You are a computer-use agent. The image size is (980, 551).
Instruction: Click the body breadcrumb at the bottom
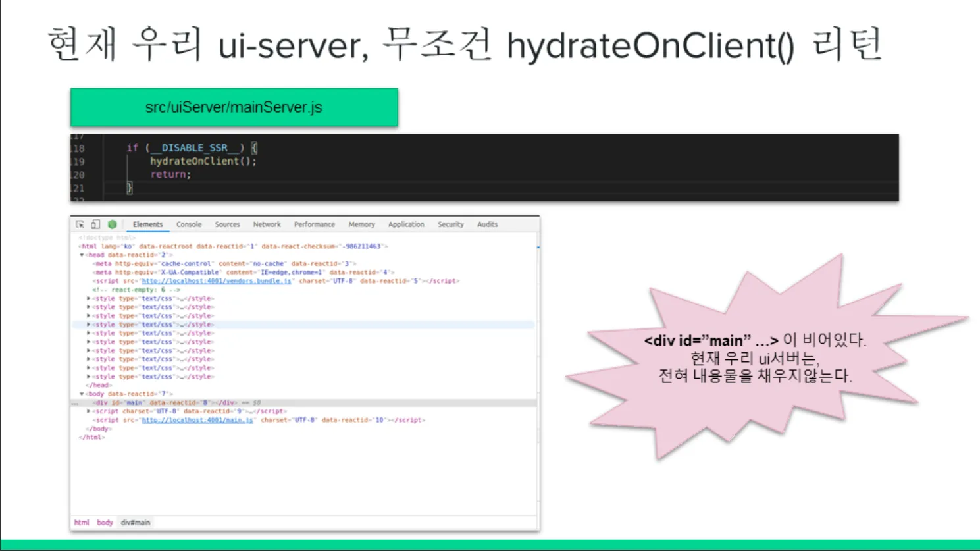pos(105,523)
